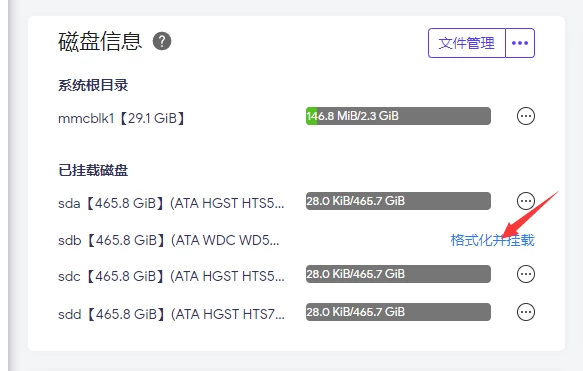Image resolution: width=583 pixels, height=371 pixels.
Task: Select the sda ATA HGST disk entry
Action: click(171, 203)
